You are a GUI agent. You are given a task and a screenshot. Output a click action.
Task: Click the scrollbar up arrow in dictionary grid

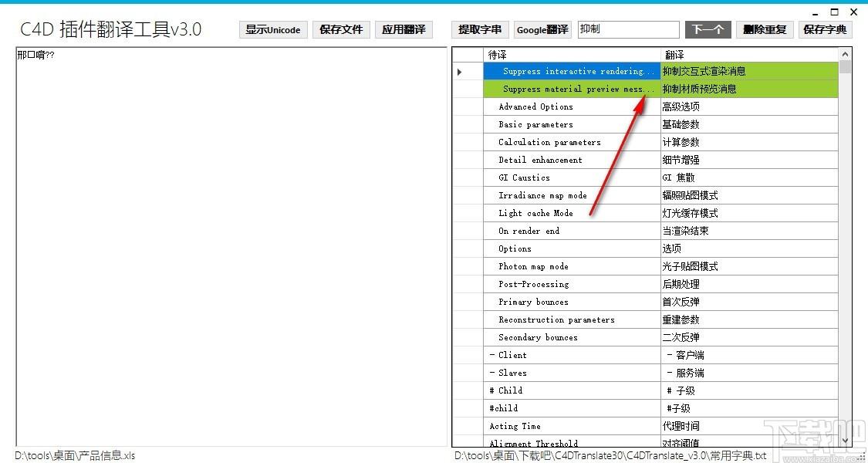pos(845,54)
